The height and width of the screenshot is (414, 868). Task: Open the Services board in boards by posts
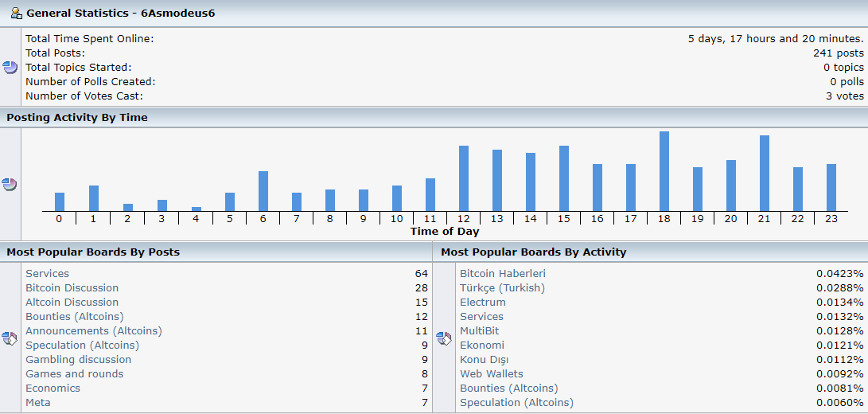[x=48, y=273]
